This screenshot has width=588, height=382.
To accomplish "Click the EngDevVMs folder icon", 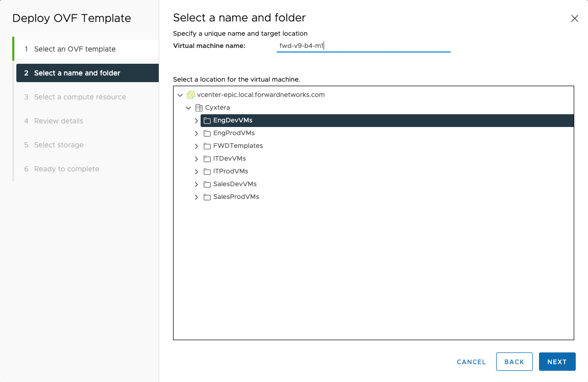I will click(x=207, y=121).
